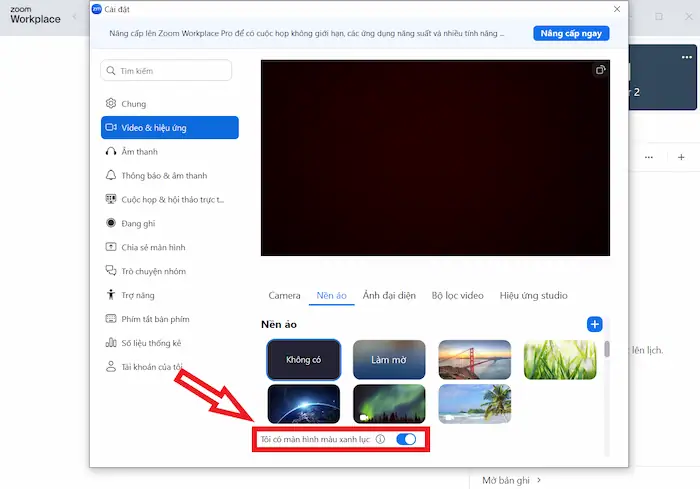Expand the Mở bản ghi chevron
The height and width of the screenshot is (489, 700).
coord(539,480)
